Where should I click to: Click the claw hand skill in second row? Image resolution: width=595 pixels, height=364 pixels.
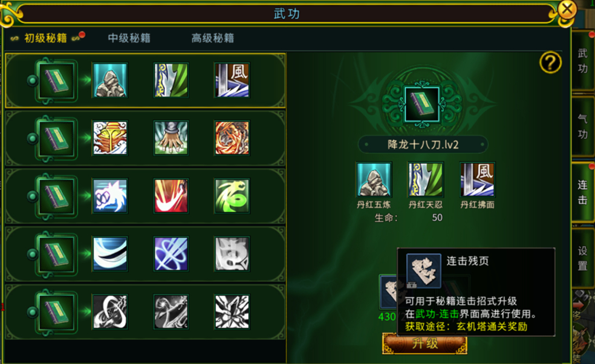tap(171, 138)
